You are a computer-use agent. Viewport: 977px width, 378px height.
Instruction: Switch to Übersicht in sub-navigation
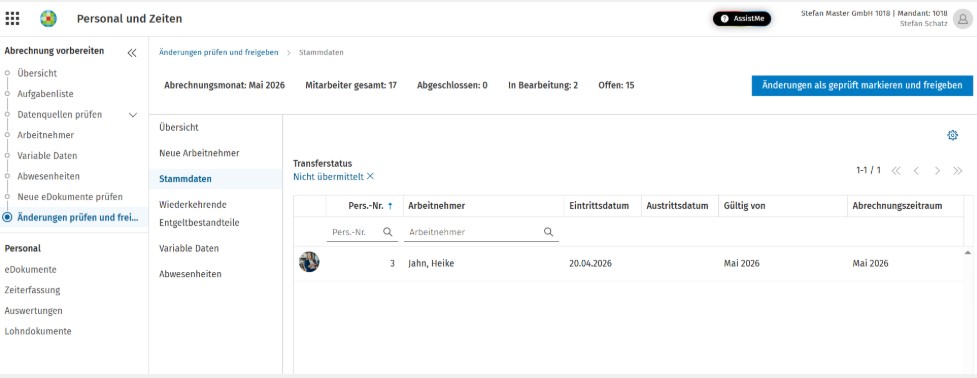tap(179, 127)
